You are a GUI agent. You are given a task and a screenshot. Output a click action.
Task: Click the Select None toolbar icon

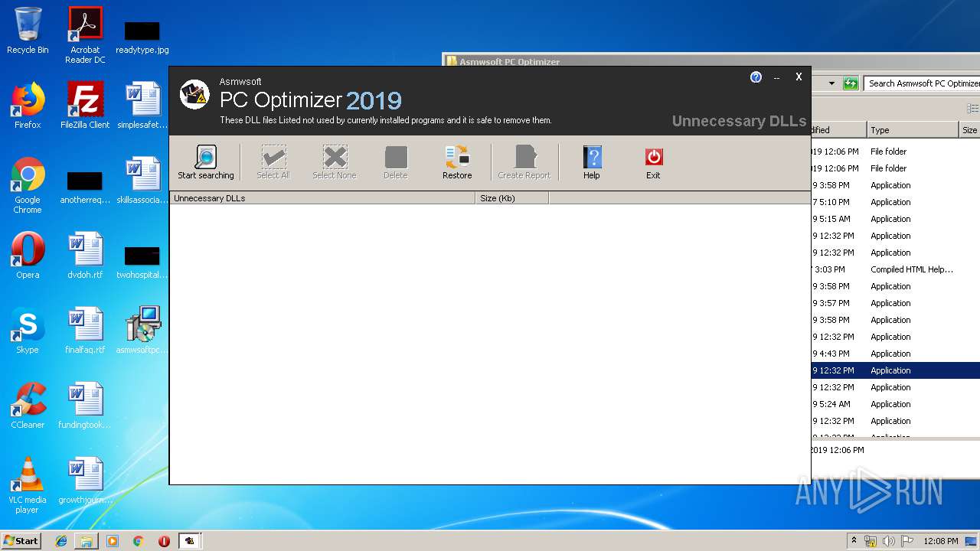pos(335,162)
